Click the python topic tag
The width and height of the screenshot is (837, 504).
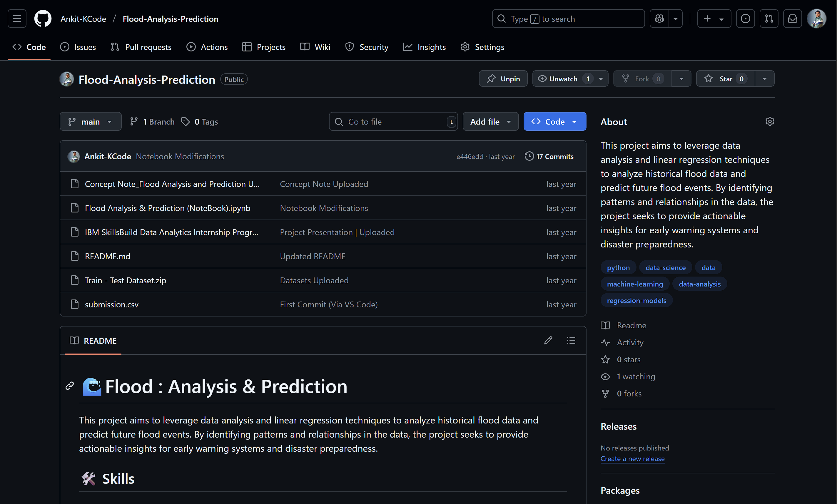click(618, 267)
